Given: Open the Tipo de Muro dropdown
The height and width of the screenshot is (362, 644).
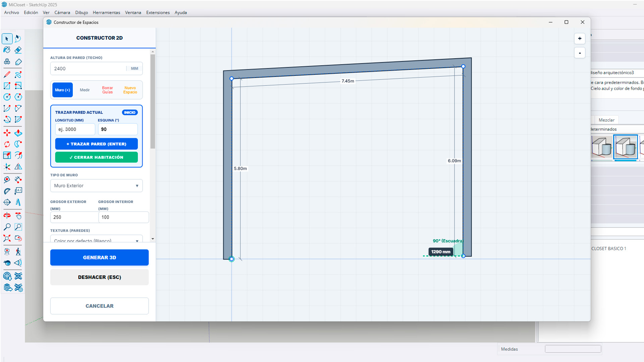Looking at the screenshot, I should tap(96, 186).
